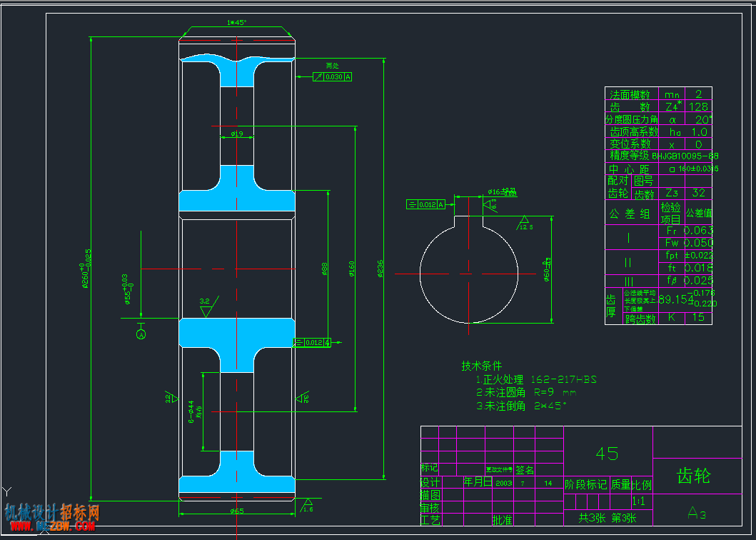Click the 128 tooth count table cell
Image resolution: width=756 pixels, height=540 pixels.
pos(698,106)
